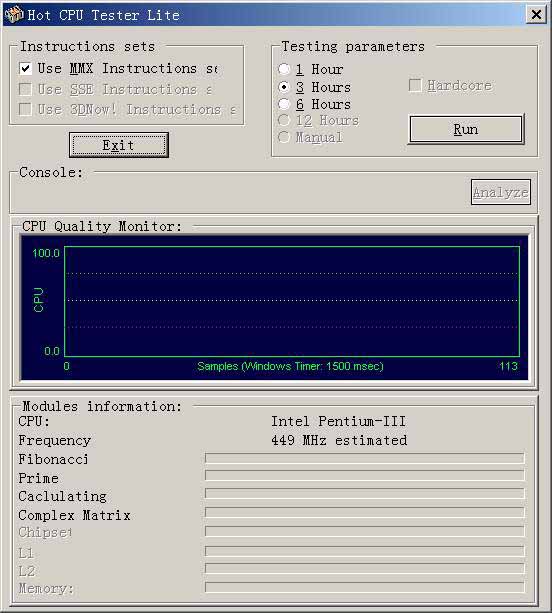Pick the 6 Hours testing duration
Image resolution: width=552 pixels, height=613 pixels.
coord(284,104)
